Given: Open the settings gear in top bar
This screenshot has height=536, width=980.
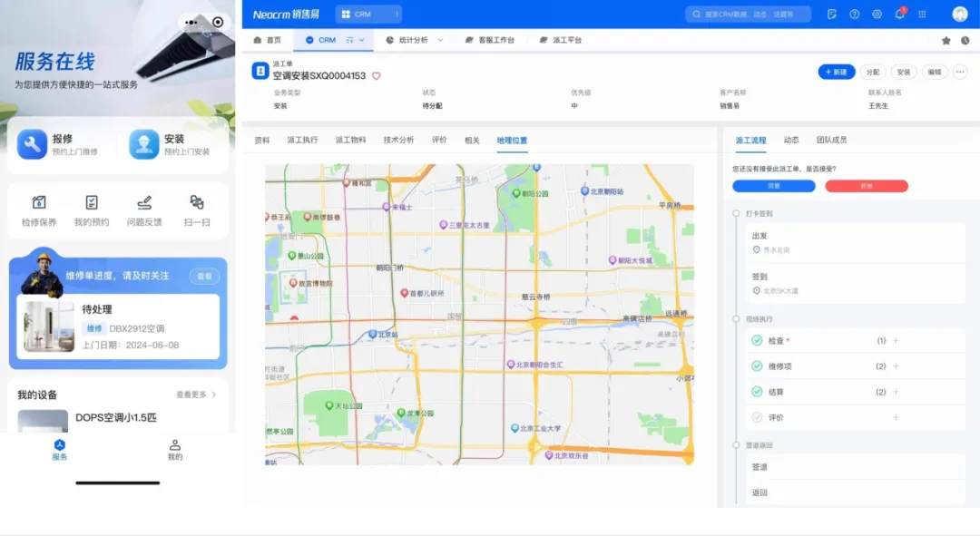Looking at the screenshot, I should tap(877, 15).
